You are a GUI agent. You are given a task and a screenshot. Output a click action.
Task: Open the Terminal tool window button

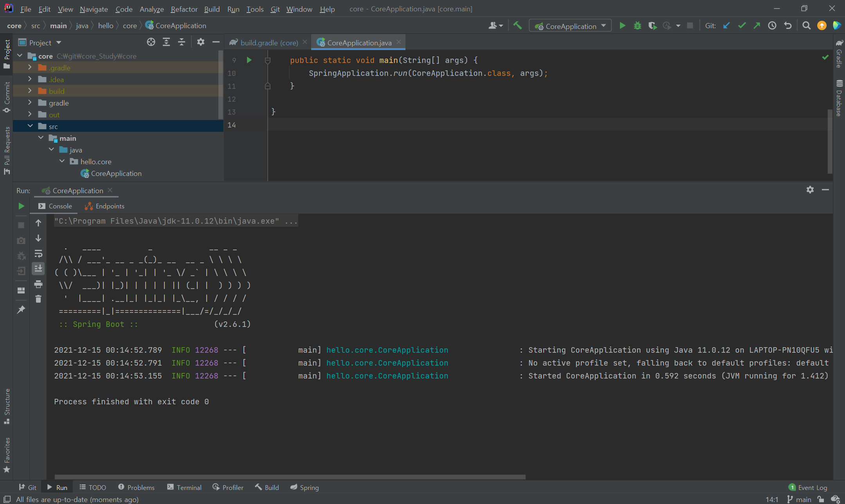[x=184, y=488]
